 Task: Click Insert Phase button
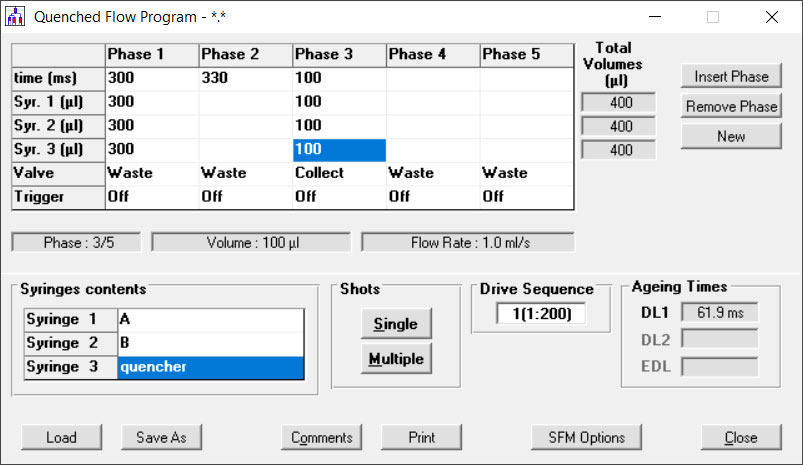731,76
